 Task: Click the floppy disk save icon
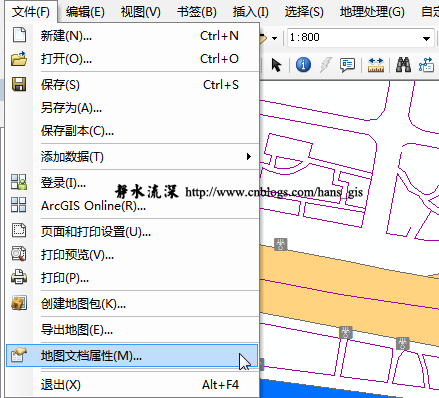(x=19, y=84)
